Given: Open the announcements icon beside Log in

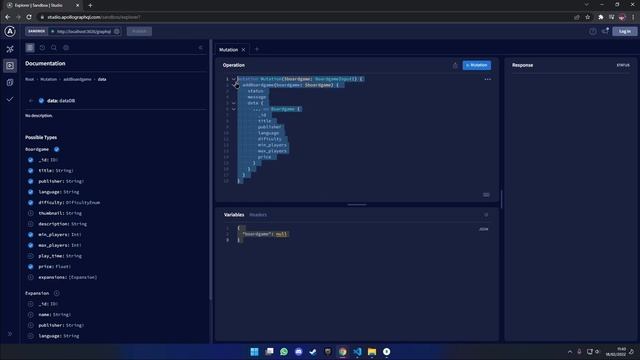Looking at the screenshot, I should 605,31.
